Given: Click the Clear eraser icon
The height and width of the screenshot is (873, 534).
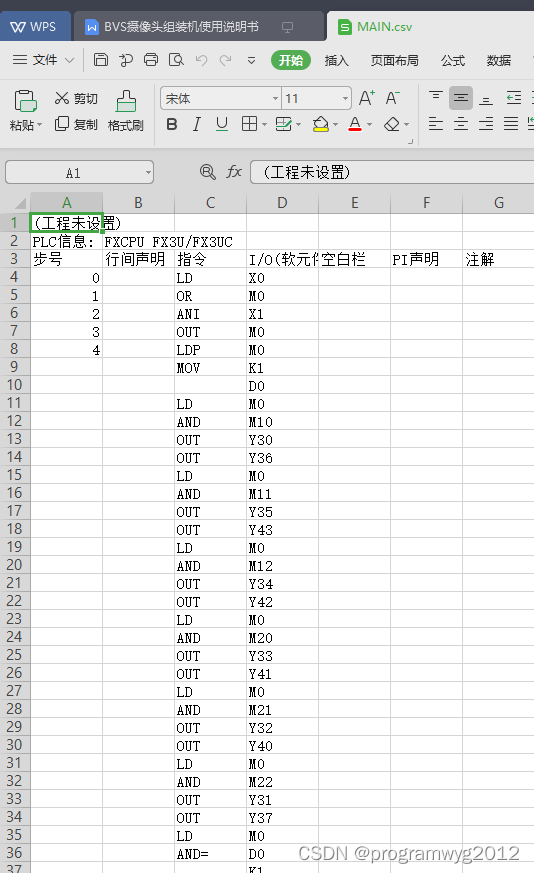Looking at the screenshot, I should (392, 124).
